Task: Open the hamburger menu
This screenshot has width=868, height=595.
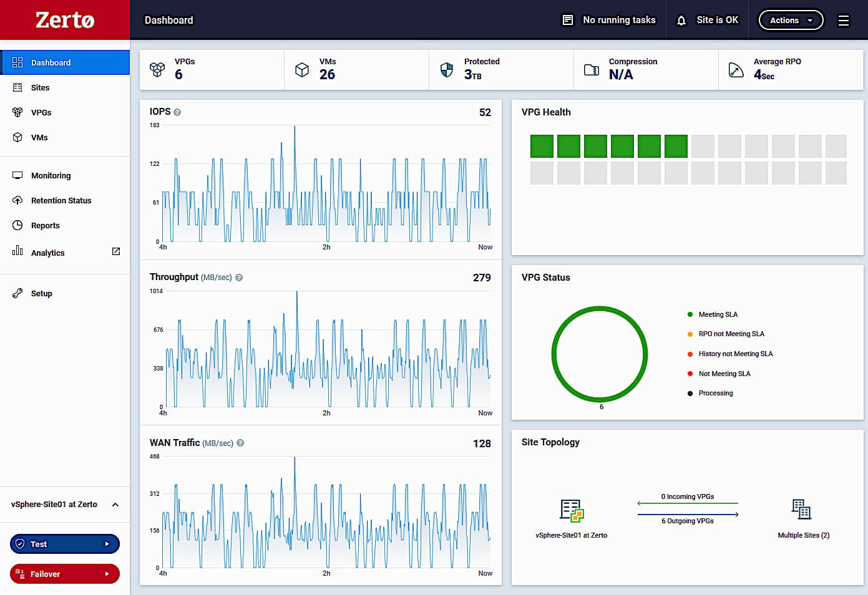Action: (x=844, y=21)
